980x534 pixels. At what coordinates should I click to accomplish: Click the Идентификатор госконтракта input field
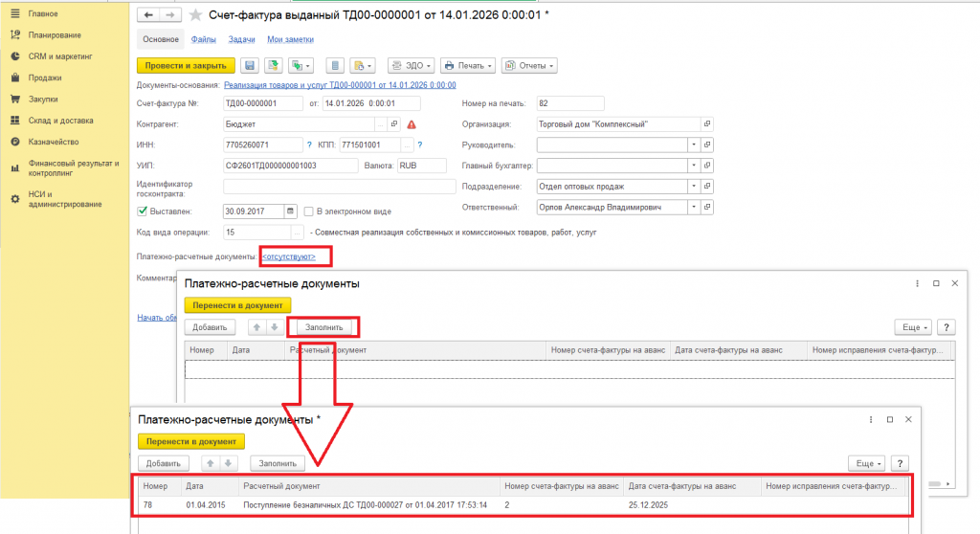point(340,187)
